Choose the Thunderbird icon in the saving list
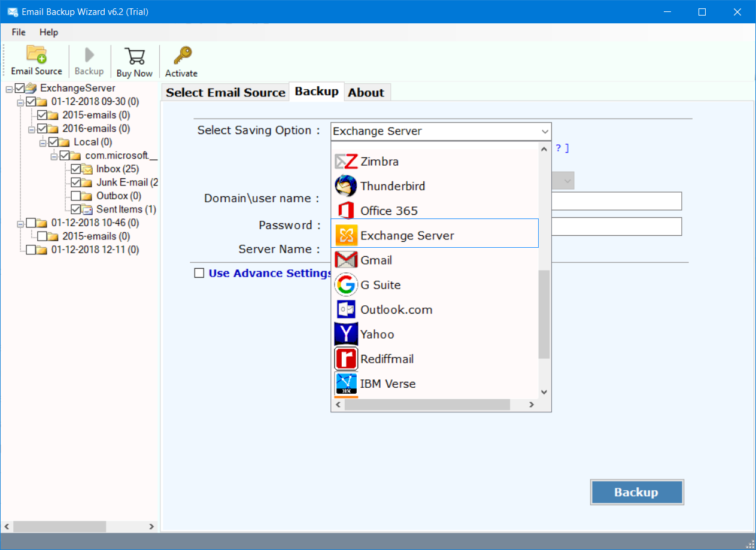The image size is (756, 550). 346,186
